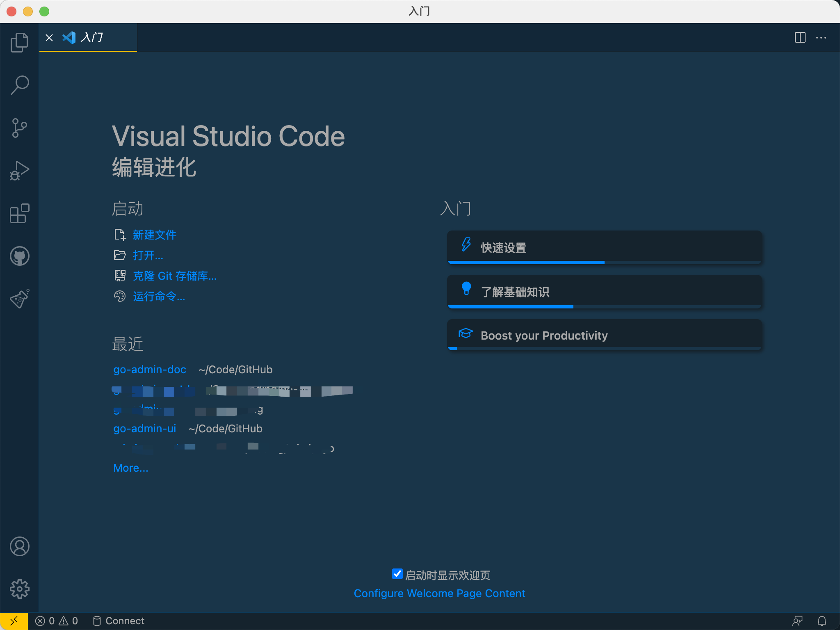Select the 入门 editor tab
This screenshot has width=840, height=630.
point(92,38)
